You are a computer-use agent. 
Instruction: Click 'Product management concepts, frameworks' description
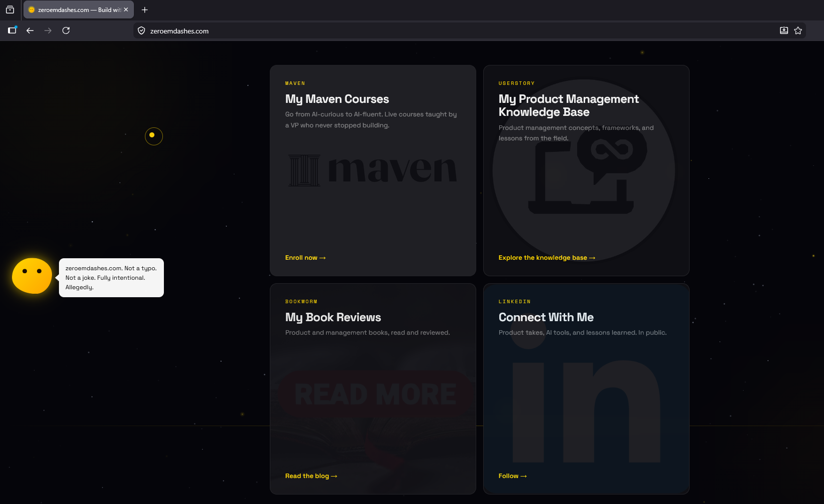tap(576, 133)
